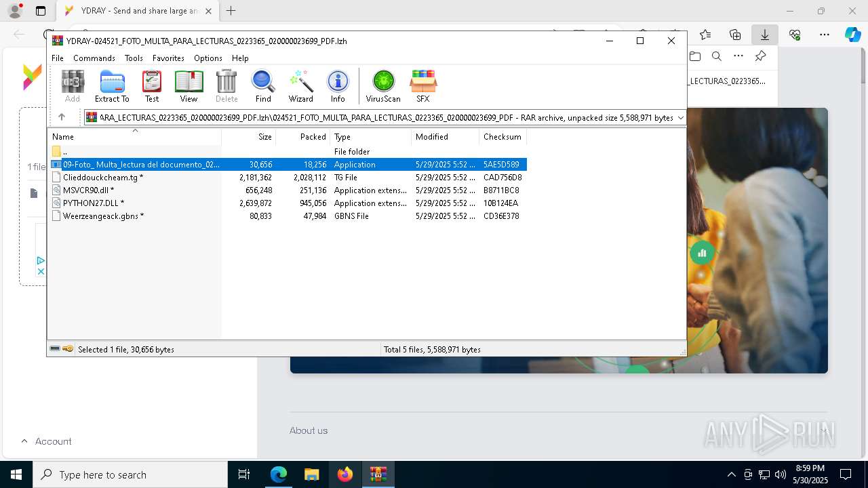Select the parent folder '..' row
This screenshot has width=868, height=488.
(x=287, y=152)
